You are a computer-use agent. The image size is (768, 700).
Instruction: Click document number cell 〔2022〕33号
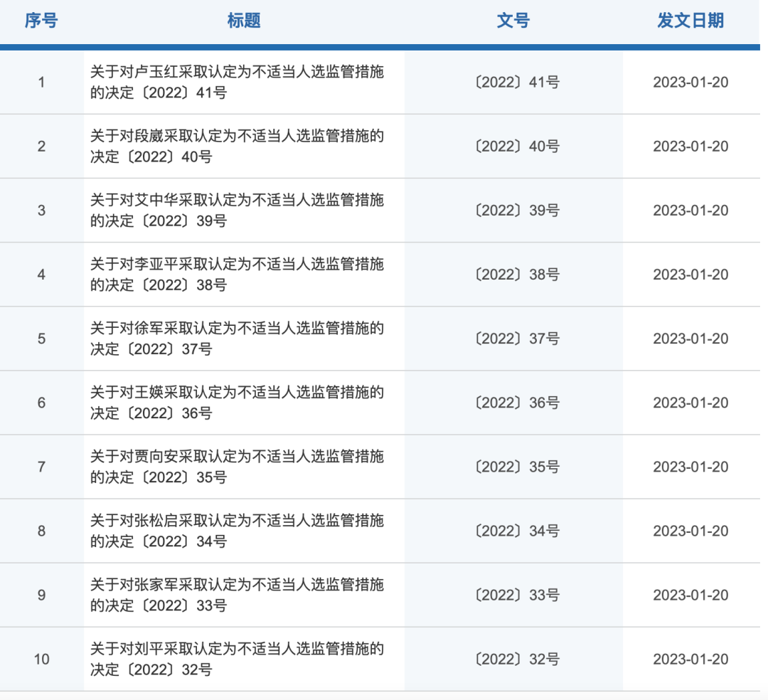pyautogui.click(x=516, y=595)
